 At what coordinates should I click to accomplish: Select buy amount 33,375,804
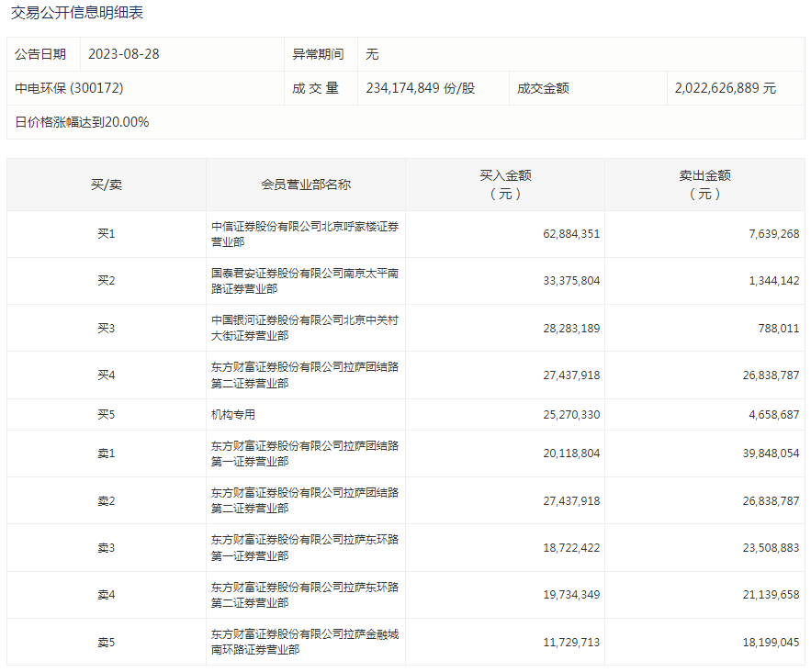click(x=571, y=281)
